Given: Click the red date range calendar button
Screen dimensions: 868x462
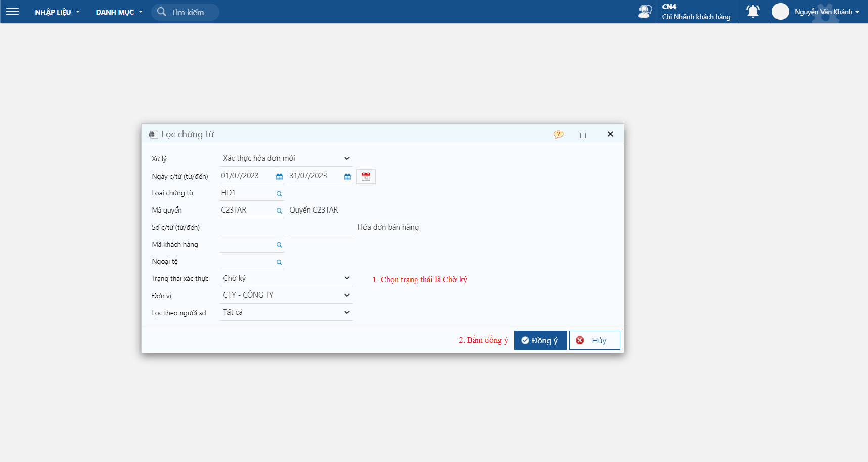Looking at the screenshot, I should 366,177.
